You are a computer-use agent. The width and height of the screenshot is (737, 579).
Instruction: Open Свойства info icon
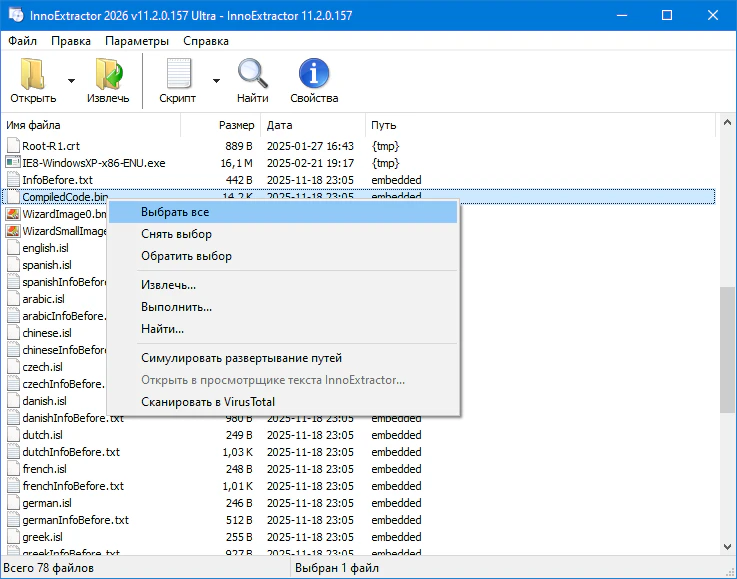point(314,74)
